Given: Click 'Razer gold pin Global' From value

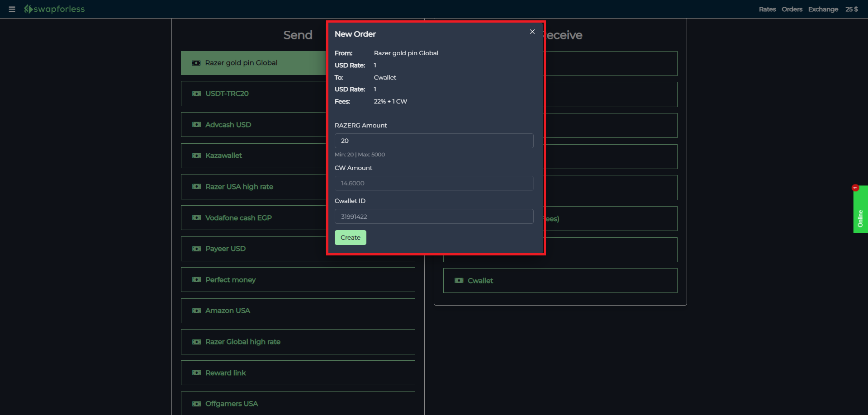Looking at the screenshot, I should click(406, 53).
